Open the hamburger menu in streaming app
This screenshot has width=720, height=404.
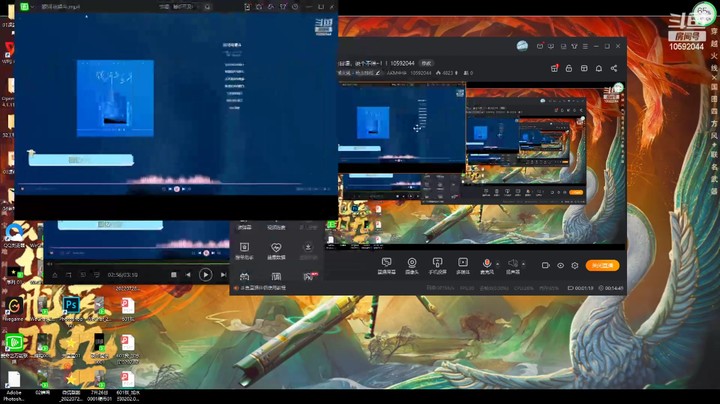585,46
